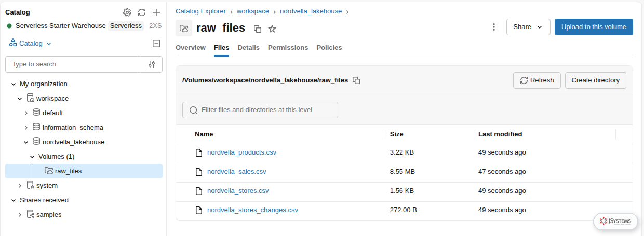Click file icon of nordvella_products.csv

point(198,152)
